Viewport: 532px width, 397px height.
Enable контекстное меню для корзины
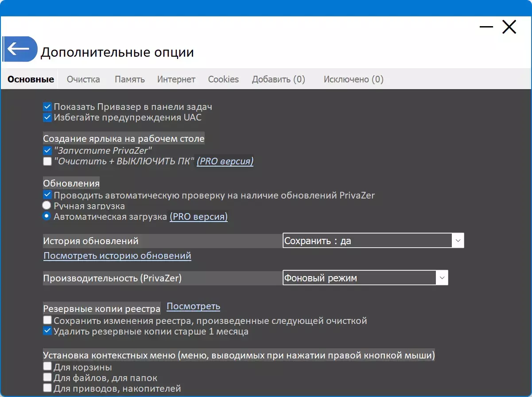pyautogui.click(x=47, y=366)
